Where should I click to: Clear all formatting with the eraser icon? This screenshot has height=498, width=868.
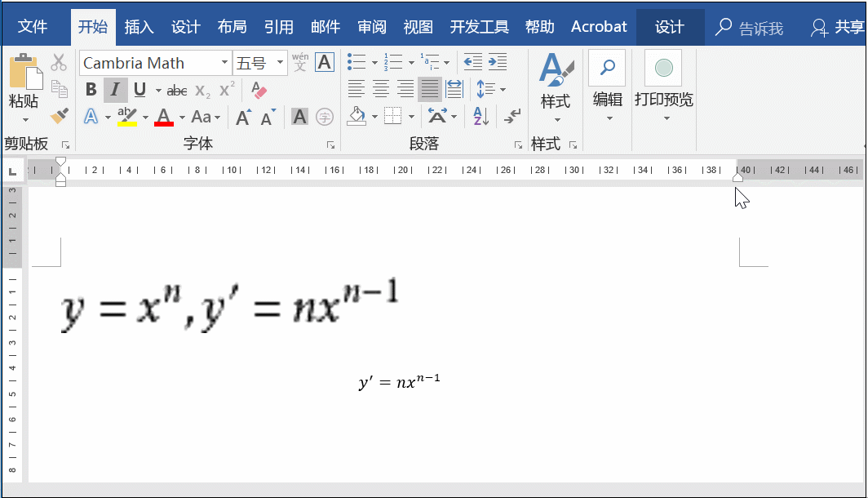[x=259, y=90]
